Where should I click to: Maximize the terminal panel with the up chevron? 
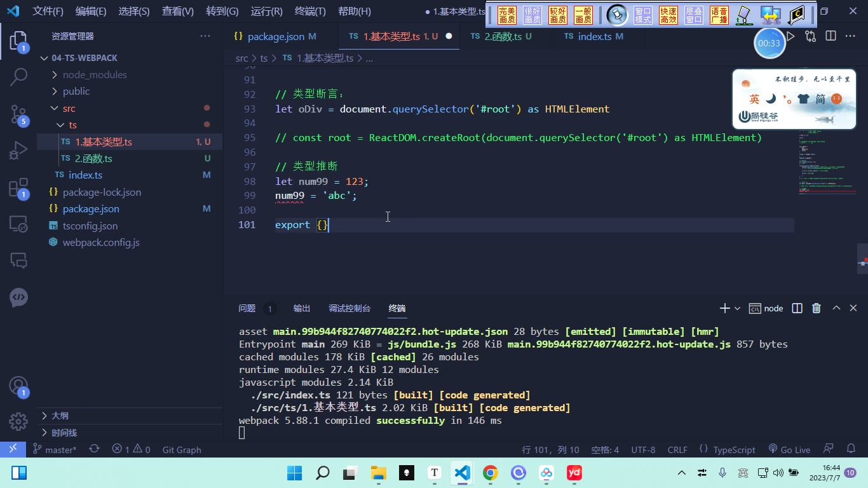click(836, 308)
